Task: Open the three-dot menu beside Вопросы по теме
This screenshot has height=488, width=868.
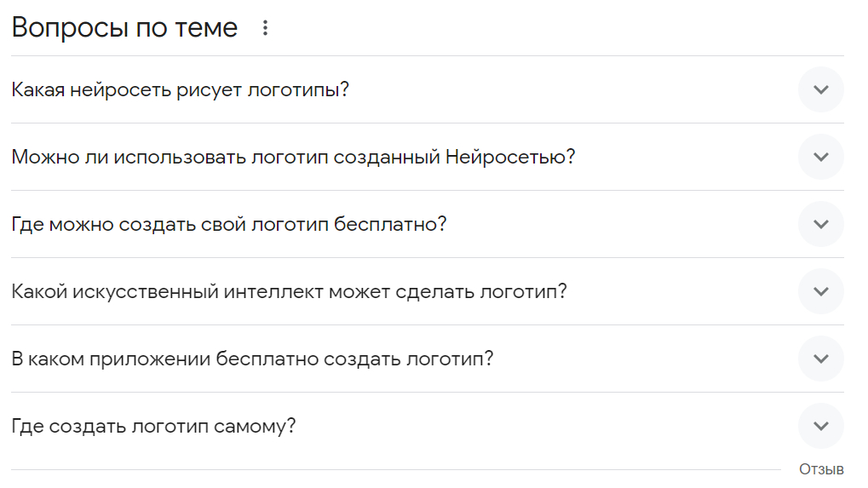Action: pyautogui.click(x=265, y=28)
